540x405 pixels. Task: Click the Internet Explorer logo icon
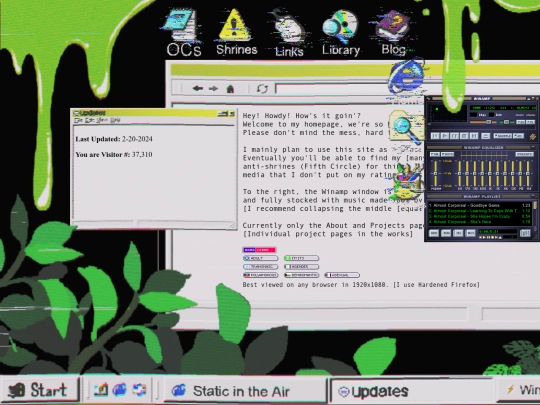406,77
